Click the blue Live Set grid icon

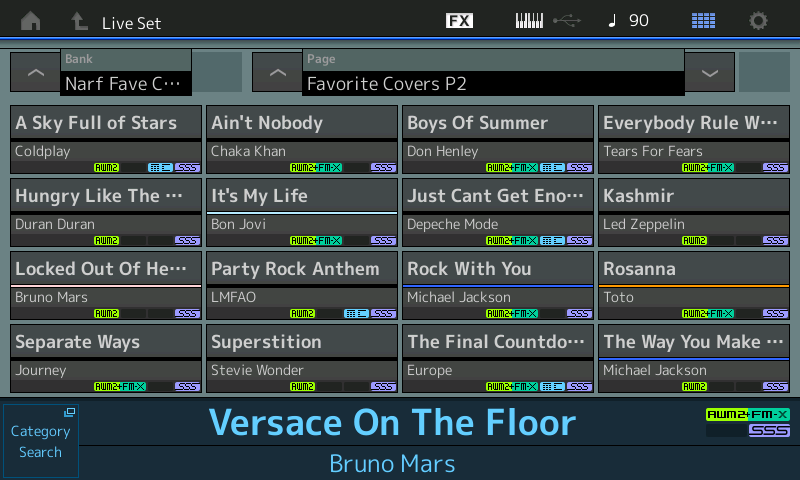tap(703, 21)
